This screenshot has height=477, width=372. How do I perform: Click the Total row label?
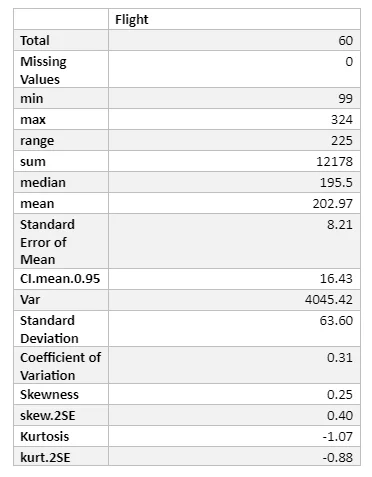[35, 41]
